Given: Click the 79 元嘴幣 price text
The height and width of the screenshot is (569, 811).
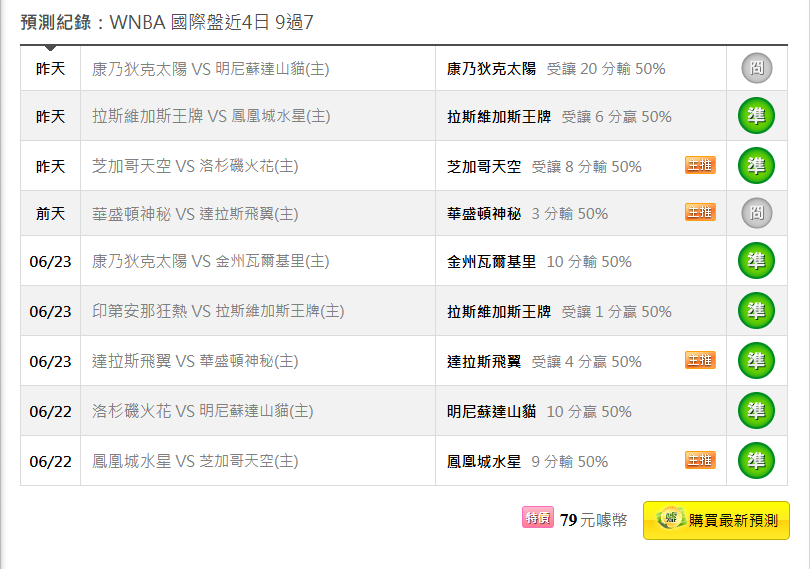Looking at the screenshot, I should (x=594, y=520).
